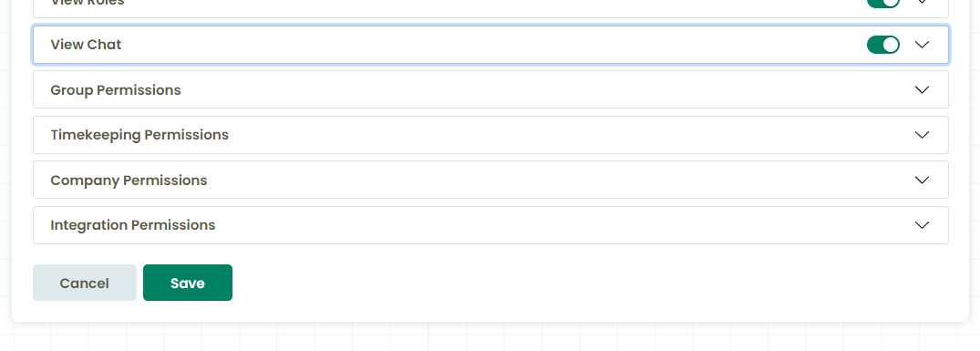Expand the View Chat chevron arrow

[x=922, y=45]
